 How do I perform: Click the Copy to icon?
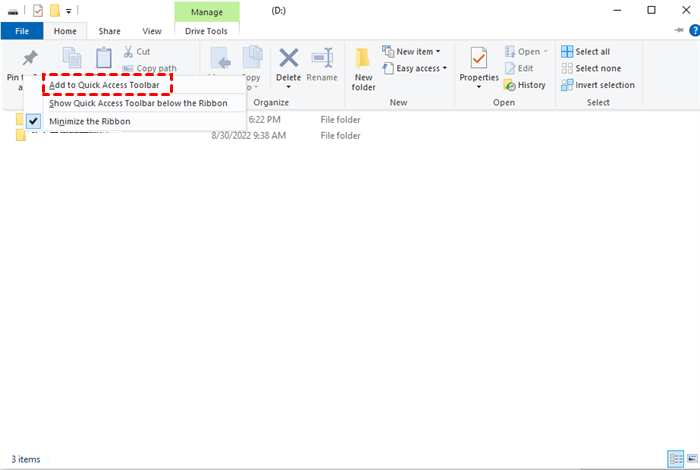253,58
